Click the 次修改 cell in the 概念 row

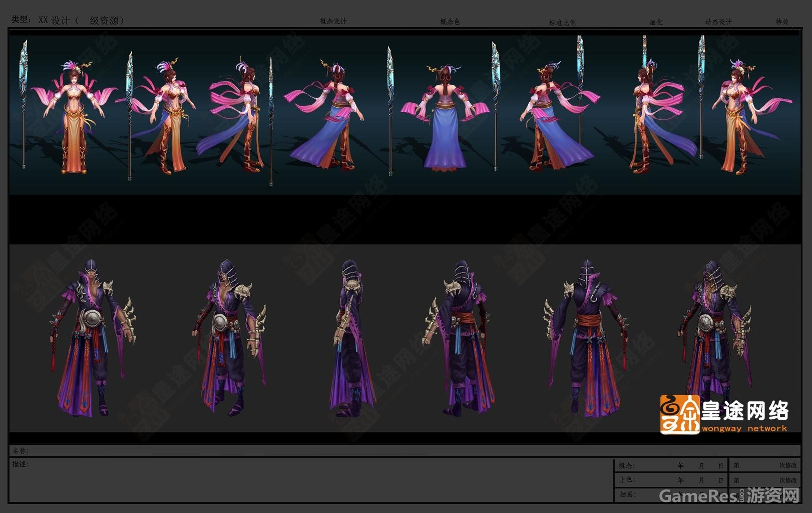pyautogui.click(x=764, y=465)
